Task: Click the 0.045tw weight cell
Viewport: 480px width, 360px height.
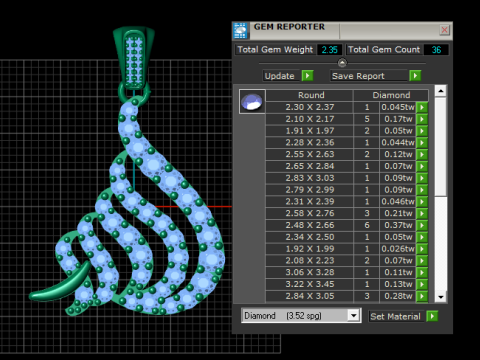Action: point(398,107)
